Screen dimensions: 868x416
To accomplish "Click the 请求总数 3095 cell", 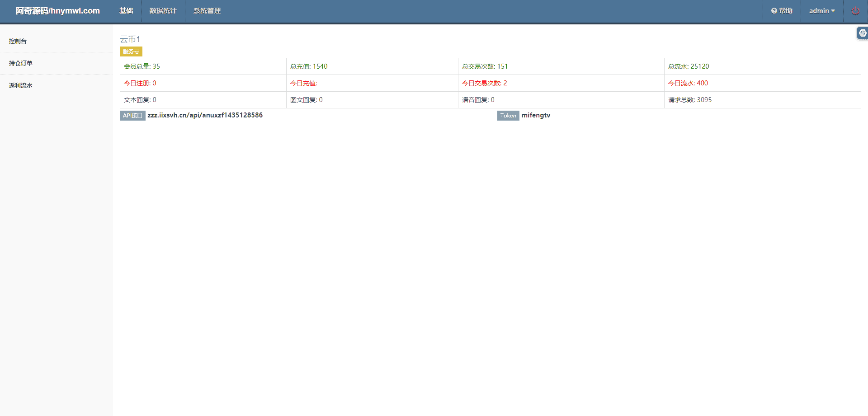I will pos(690,100).
